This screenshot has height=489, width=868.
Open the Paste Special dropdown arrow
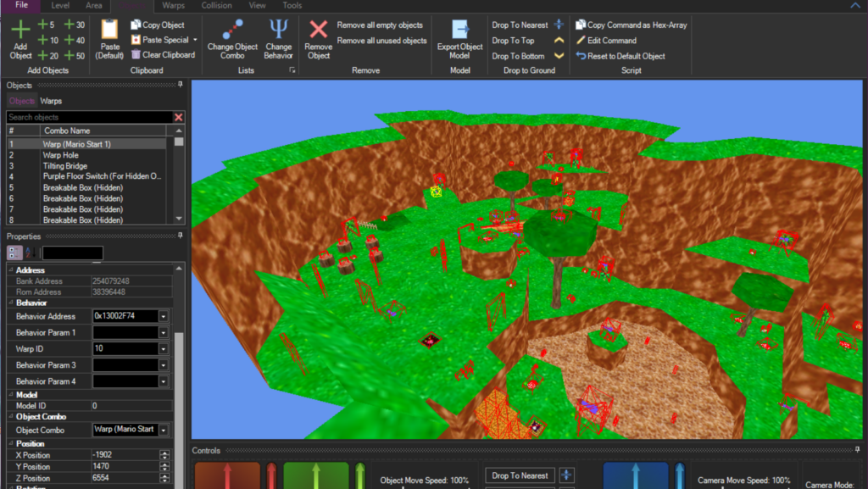(195, 40)
